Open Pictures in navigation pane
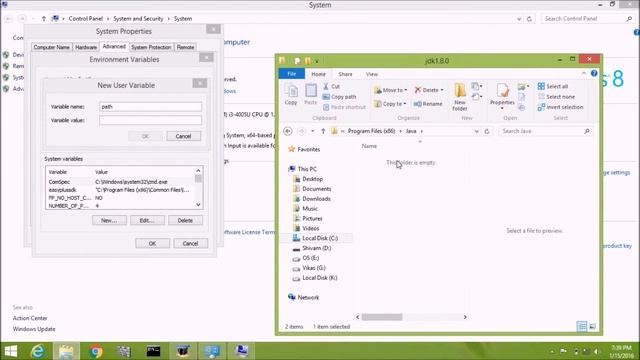The height and width of the screenshot is (360, 640). coord(308,218)
